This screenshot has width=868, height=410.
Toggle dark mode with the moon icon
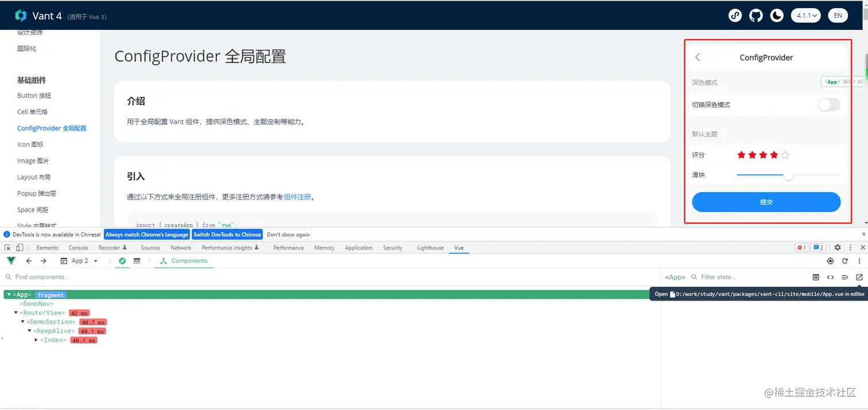click(x=777, y=15)
